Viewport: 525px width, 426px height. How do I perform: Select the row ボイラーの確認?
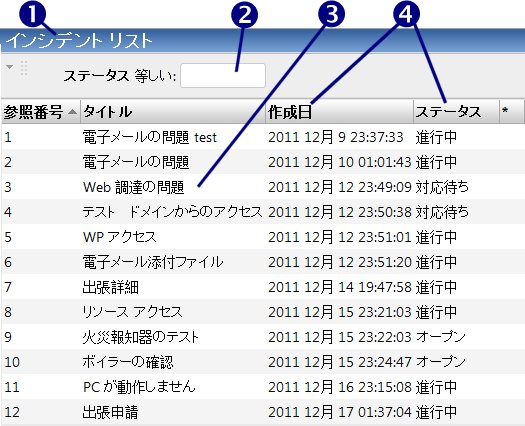click(x=262, y=362)
